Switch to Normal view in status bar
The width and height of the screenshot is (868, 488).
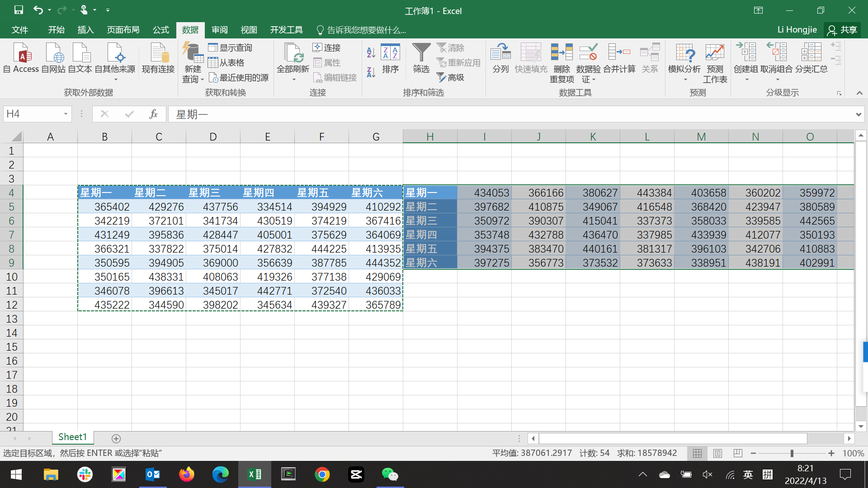(697, 453)
